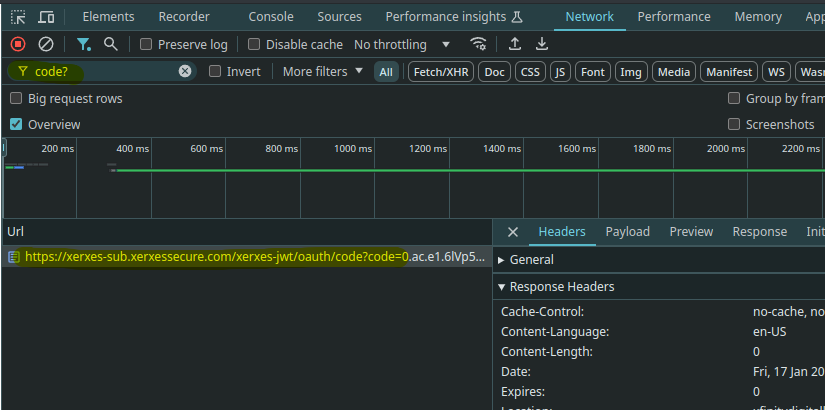Image resolution: width=825 pixels, height=410 pixels.
Task: Enable the Screenshots checkbox
Action: 734,124
